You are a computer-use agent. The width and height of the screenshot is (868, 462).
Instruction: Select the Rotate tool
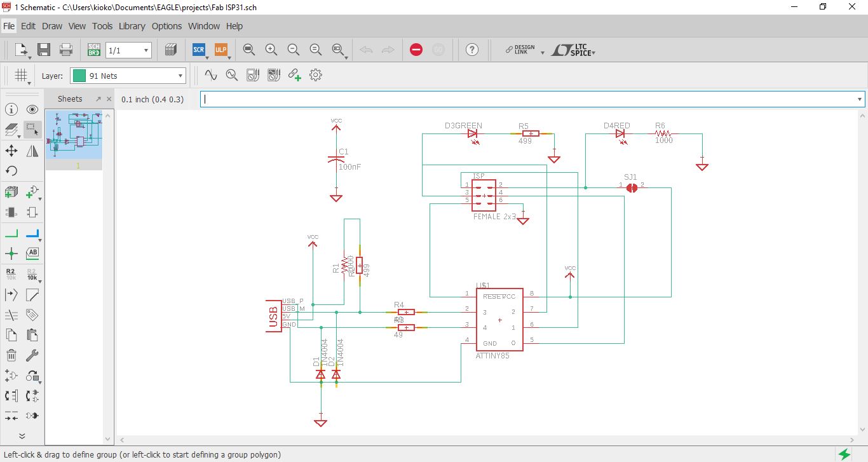pyautogui.click(x=11, y=171)
